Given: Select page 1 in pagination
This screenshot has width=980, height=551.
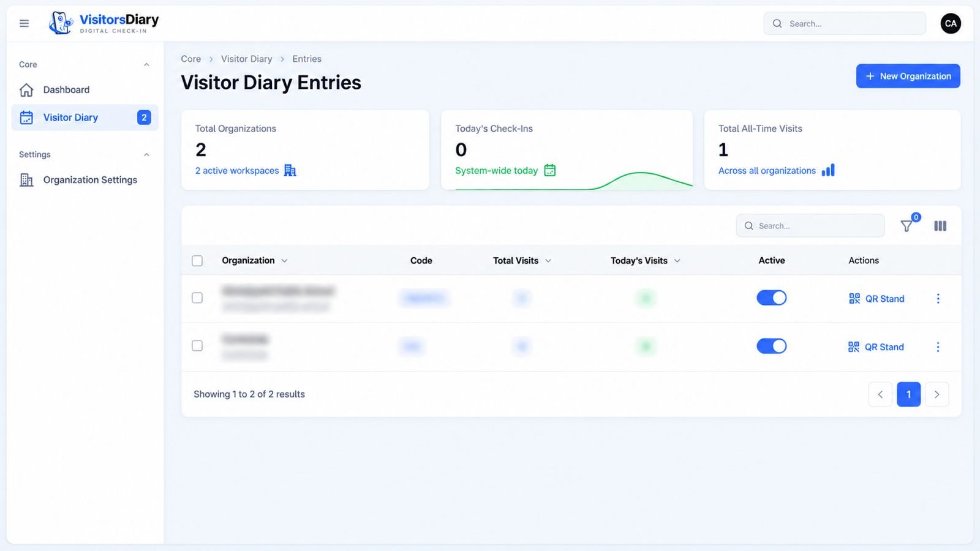Looking at the screenshot, I should click(908, 394).
